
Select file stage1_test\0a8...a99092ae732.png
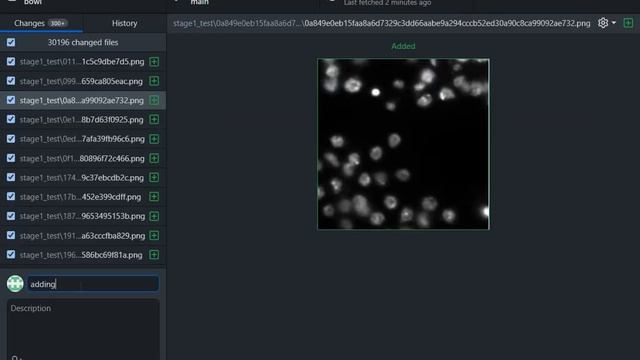82,100
